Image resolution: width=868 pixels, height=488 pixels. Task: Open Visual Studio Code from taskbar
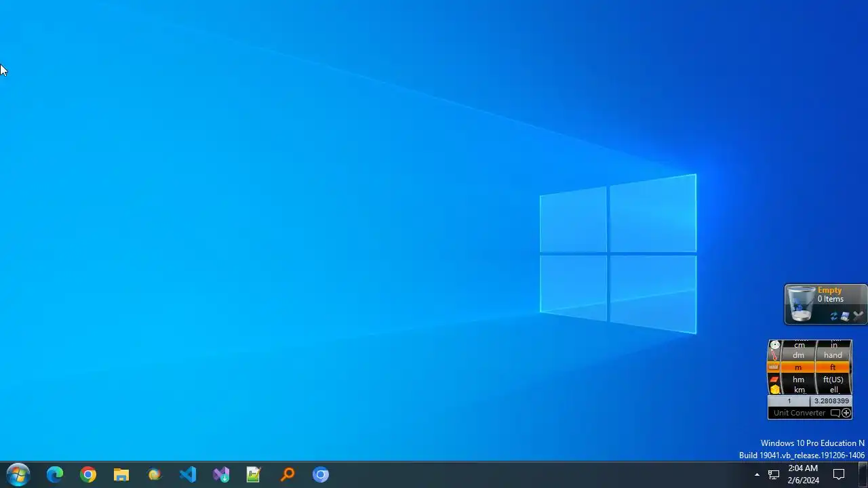tap(188, 474)
